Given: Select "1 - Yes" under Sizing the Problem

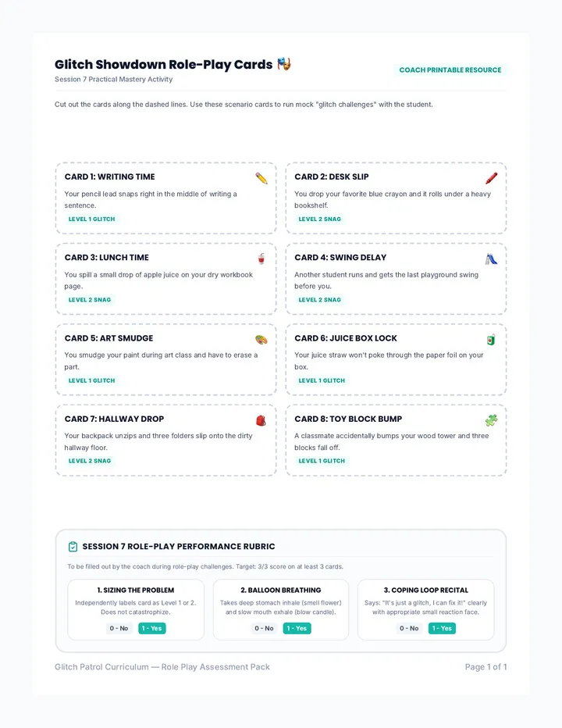Looking at the screenshot, I should [151, 628].
